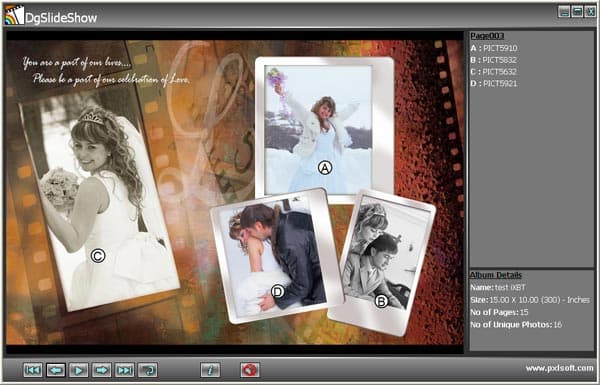Viewport: 600px width, 385px height.
Task: Click the Album Details heading
Action: coord(496,275)
